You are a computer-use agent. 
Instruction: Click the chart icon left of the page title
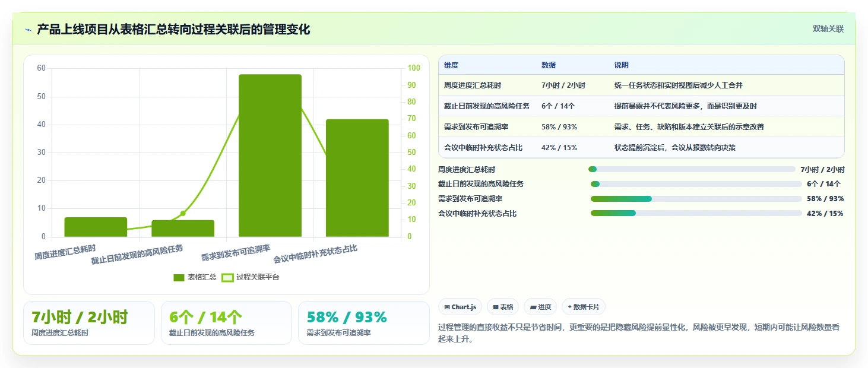tap(28, 30)
